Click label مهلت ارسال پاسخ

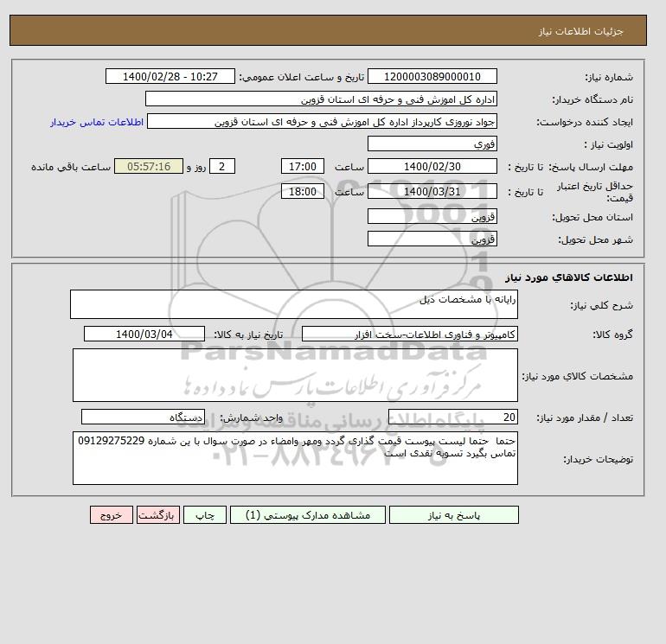[592, 167]
